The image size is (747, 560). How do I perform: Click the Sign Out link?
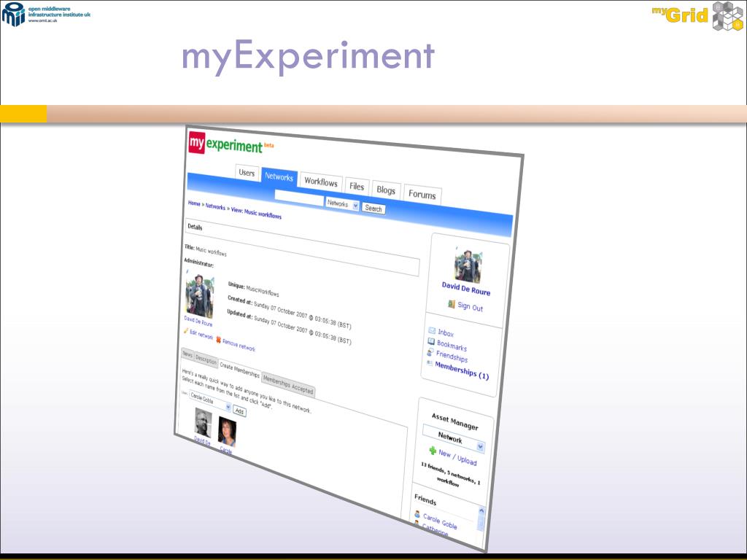471,307
